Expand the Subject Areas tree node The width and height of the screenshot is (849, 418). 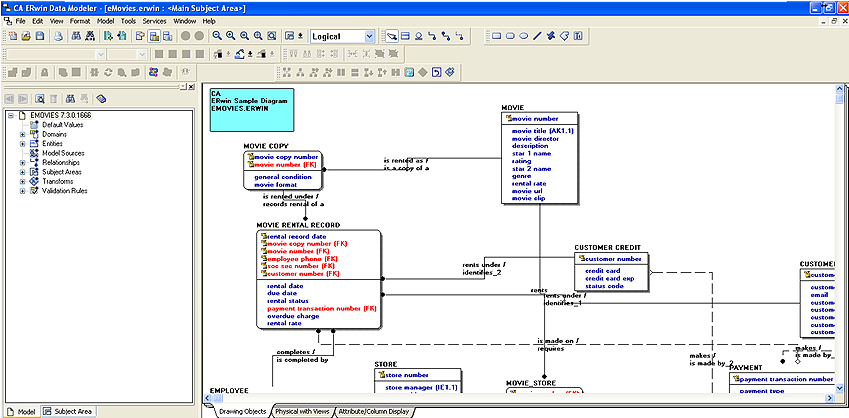pyautogui.click(x=22, y=171)
